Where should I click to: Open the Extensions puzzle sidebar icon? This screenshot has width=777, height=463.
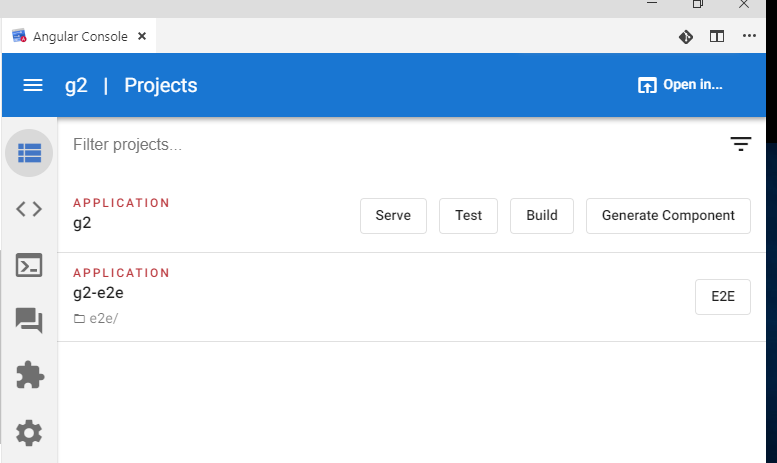coord(30,375)
